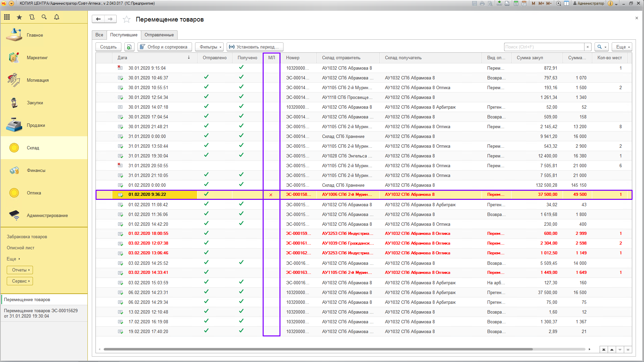Open the sections menu grid icon
Viewport: 644px width, 362px height.
[x=7, y=17]
